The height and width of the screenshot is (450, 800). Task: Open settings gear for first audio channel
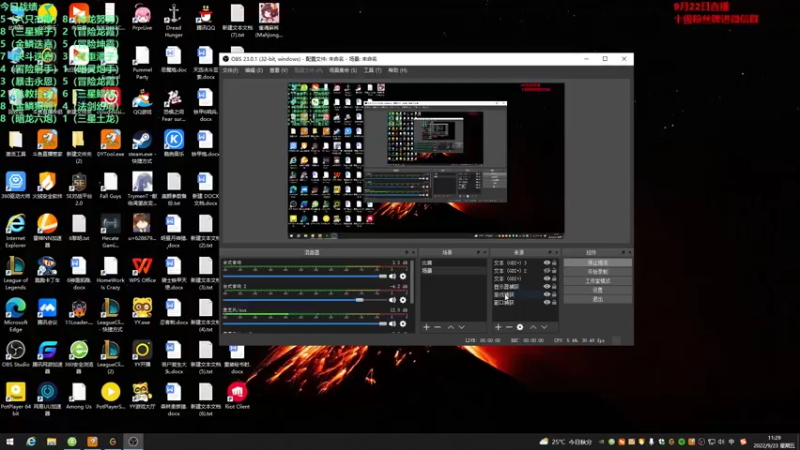(x=403, y=275)
